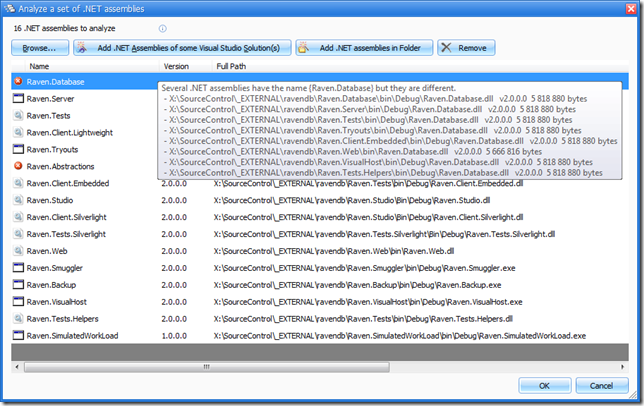Select the Raven.SimulatedWorkLoad assembly name
The image size is (644, 406).
point(72,335)
